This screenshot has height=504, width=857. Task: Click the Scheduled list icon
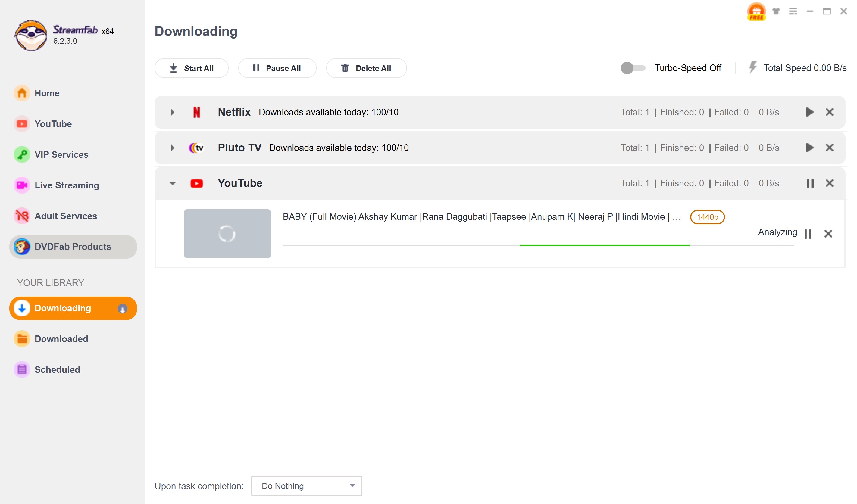coord(22,369)
